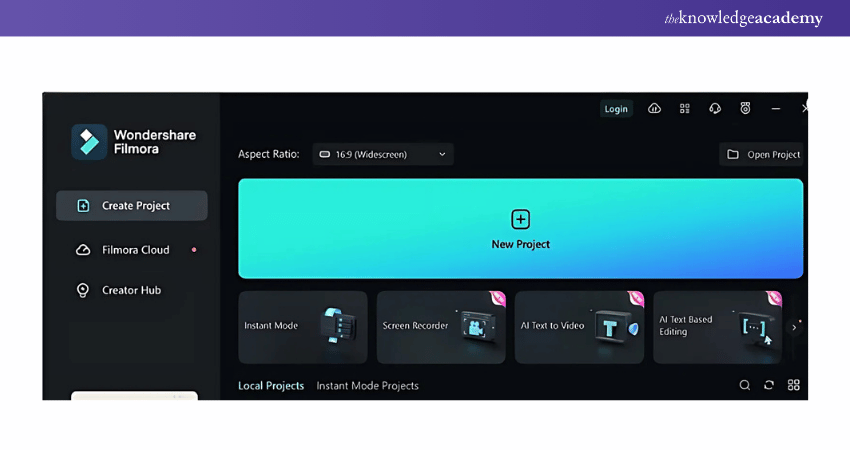The height and width of the screenshot is (450, 850).
Task: Click the Wondershare Filmora logo
Action: 89,142
